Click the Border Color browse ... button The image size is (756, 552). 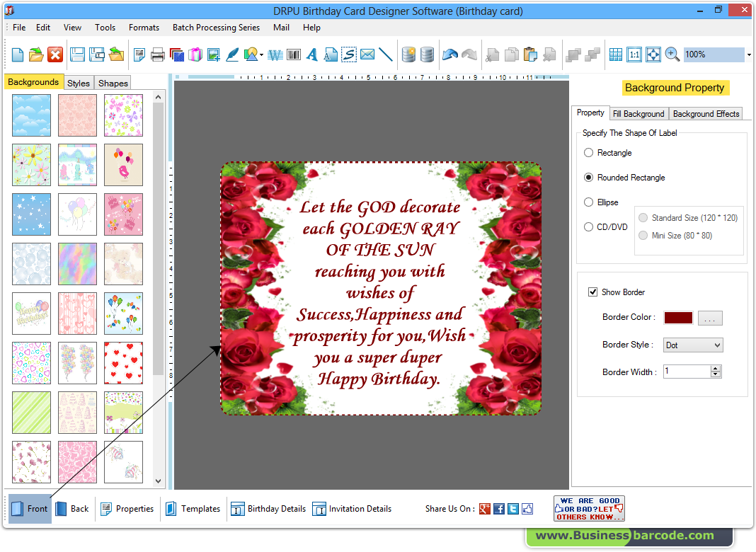[710, 318]
